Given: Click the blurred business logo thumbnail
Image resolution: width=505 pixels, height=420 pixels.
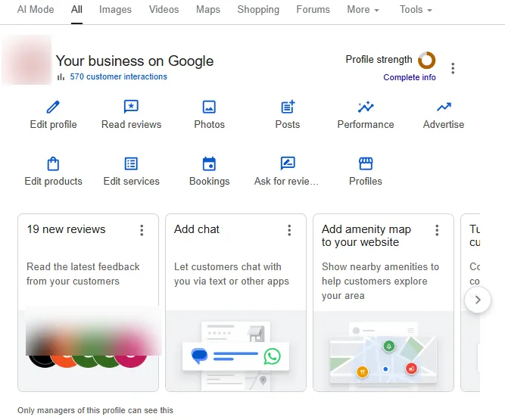Looking at the screenshot, I should tap(26, 60).
